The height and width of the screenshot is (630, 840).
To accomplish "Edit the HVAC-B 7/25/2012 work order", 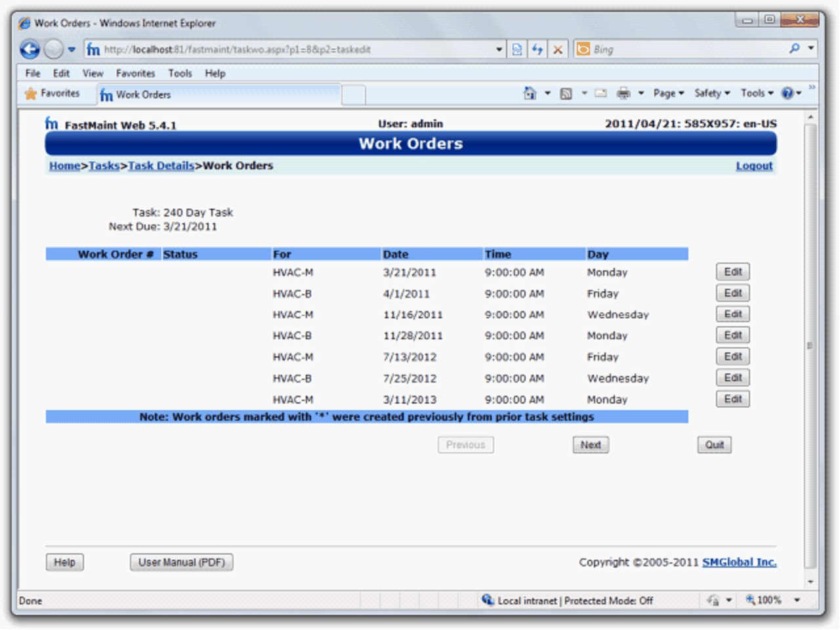I will pyautogui.click(x=733, y=377).
